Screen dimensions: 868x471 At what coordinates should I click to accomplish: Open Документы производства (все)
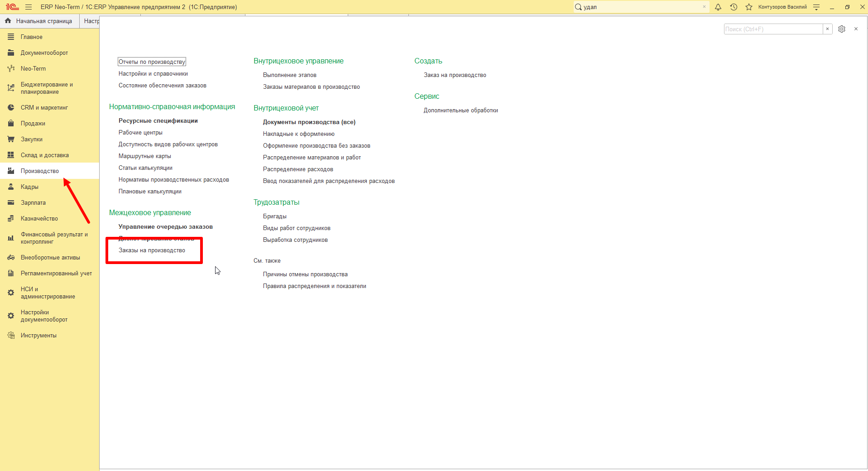[x=309, y=122]
